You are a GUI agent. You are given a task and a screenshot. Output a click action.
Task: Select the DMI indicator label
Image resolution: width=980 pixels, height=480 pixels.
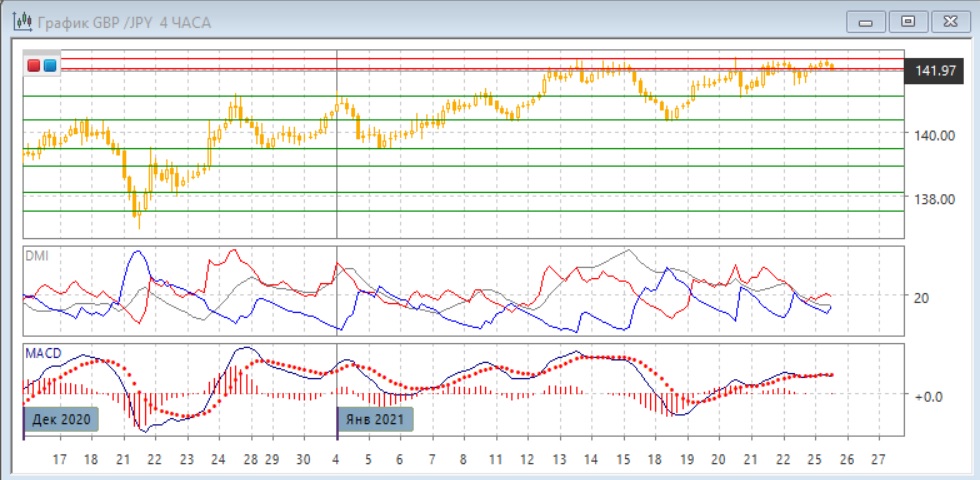[36, 256]
